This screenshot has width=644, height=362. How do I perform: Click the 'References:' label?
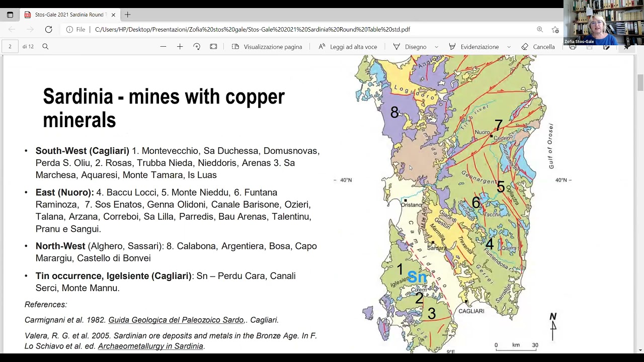tap(46, 305)
